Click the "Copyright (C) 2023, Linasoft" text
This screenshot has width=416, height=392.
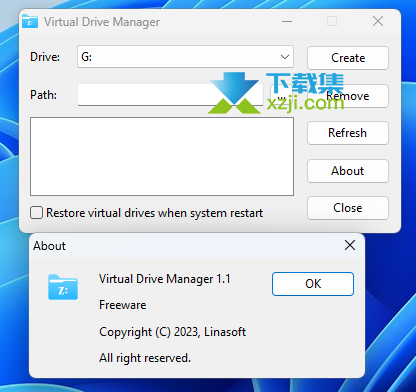(173, 332)
